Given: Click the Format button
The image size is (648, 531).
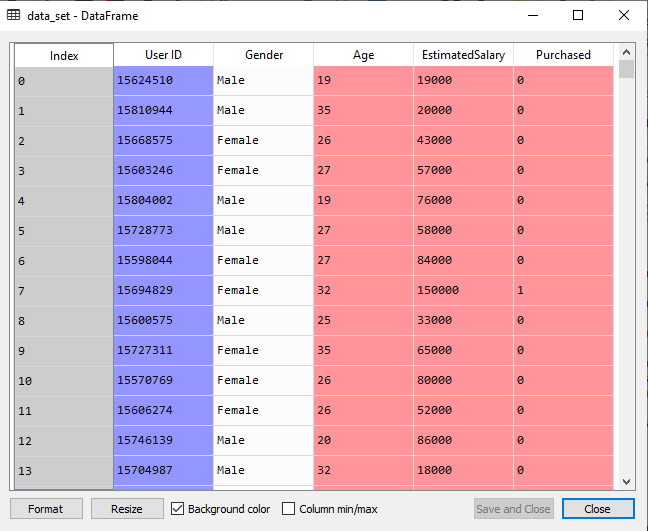Looking at the screenshot, I should [x=46, y=509].
